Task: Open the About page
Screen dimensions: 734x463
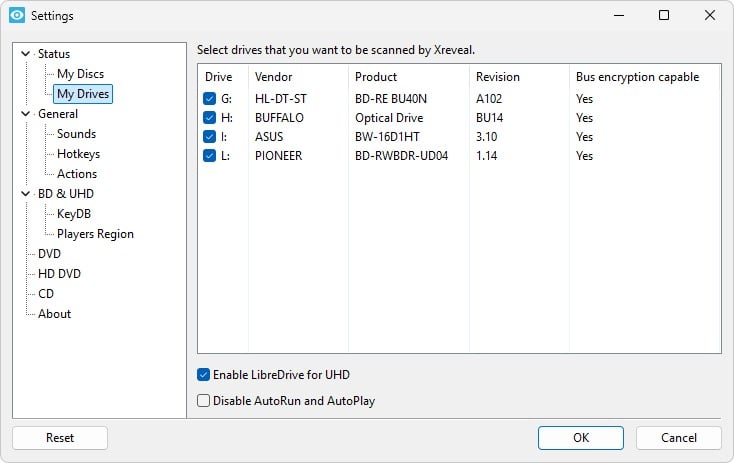Action: [x=54, y=314]
